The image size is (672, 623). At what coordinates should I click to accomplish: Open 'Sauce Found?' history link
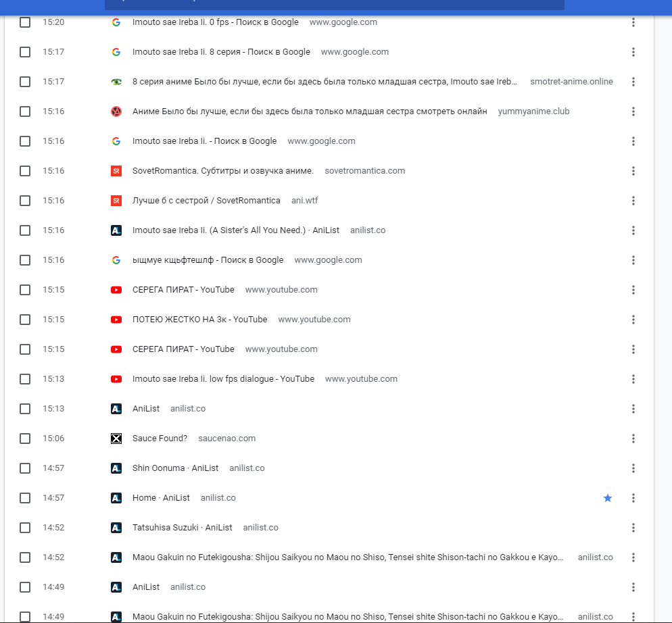[160, 439]
